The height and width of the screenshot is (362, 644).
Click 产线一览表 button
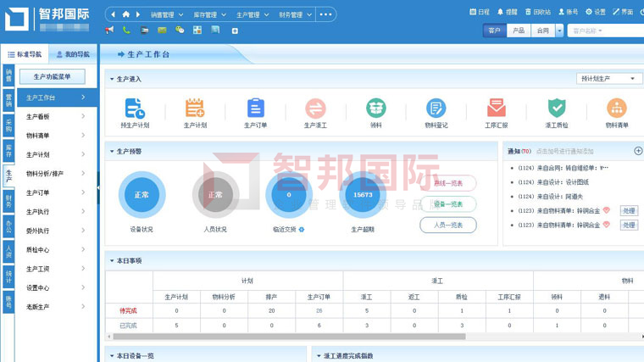[448, 183]
